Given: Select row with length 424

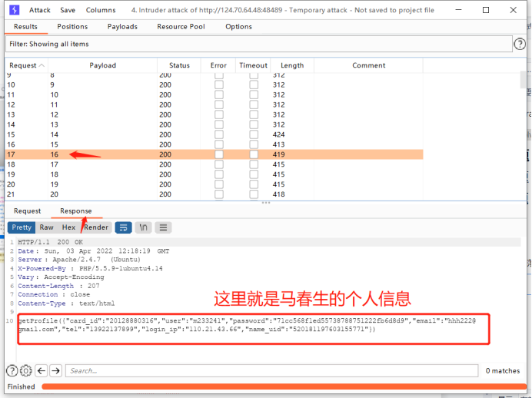Looking at the screenshot, I should [x=214, y=134].
